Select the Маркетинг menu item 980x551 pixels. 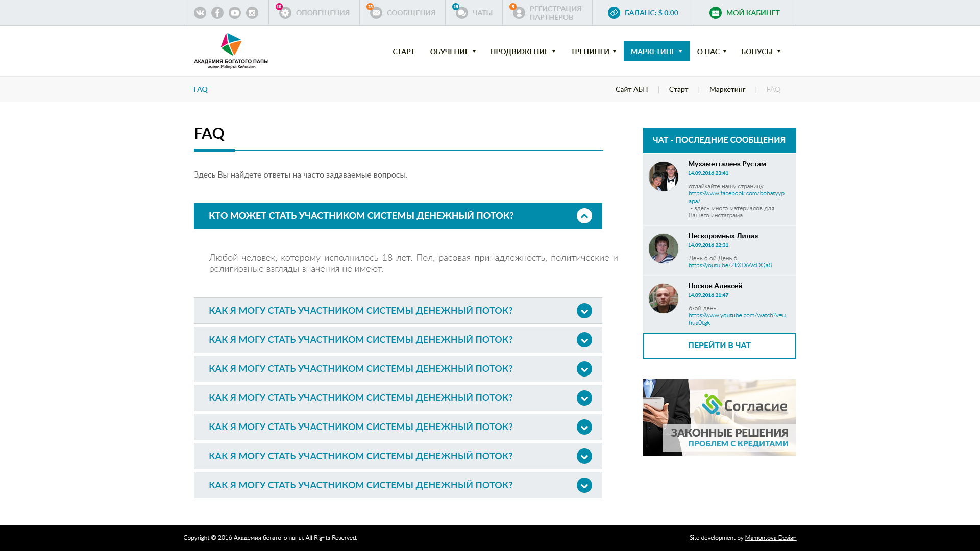656,52
